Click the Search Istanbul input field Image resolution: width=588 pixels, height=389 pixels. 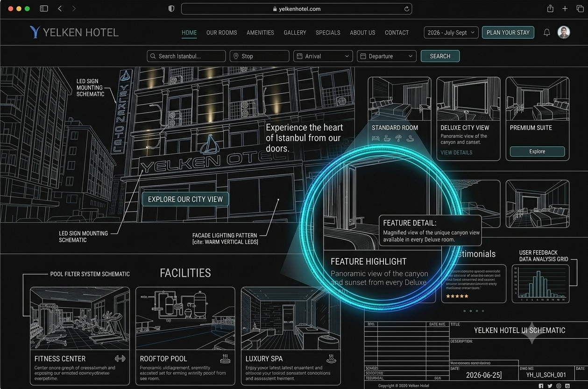pos(186,56)
